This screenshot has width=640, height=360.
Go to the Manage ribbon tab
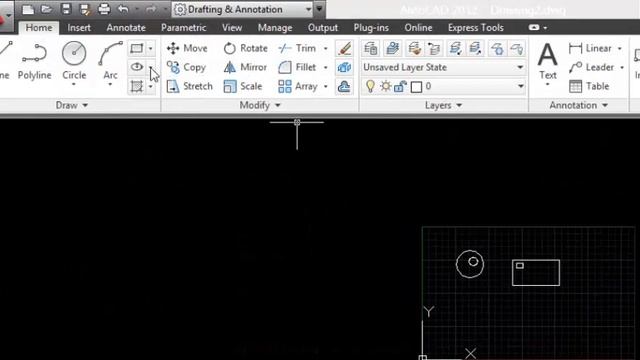275,28
